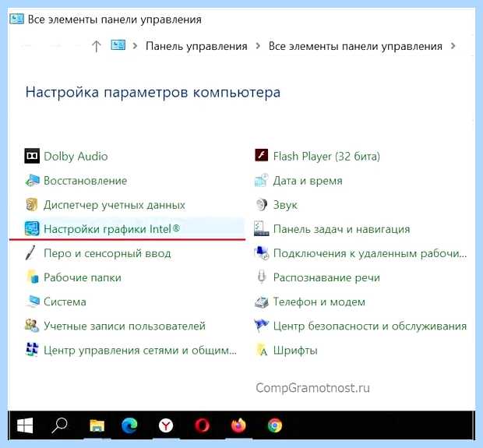Open the Учетные записи пользователей link

125,326
